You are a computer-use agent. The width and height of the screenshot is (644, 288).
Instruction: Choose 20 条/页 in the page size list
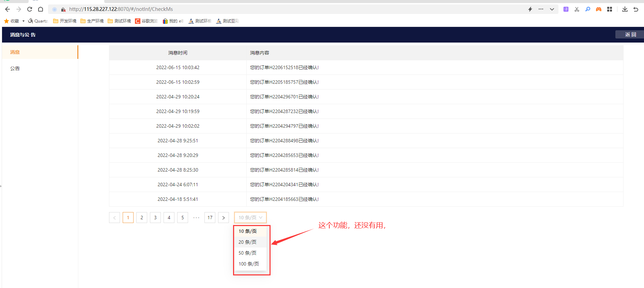coord(250,242)
